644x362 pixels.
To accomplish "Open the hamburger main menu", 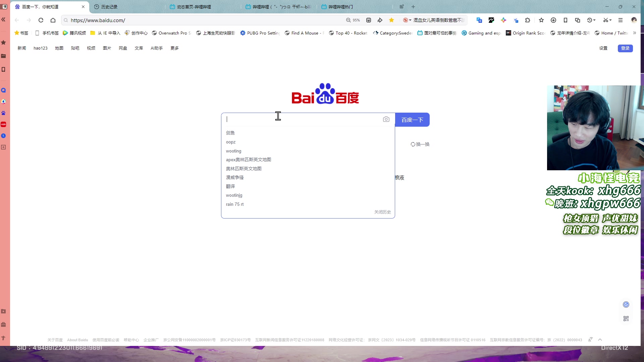I will [x=621, y=20].
